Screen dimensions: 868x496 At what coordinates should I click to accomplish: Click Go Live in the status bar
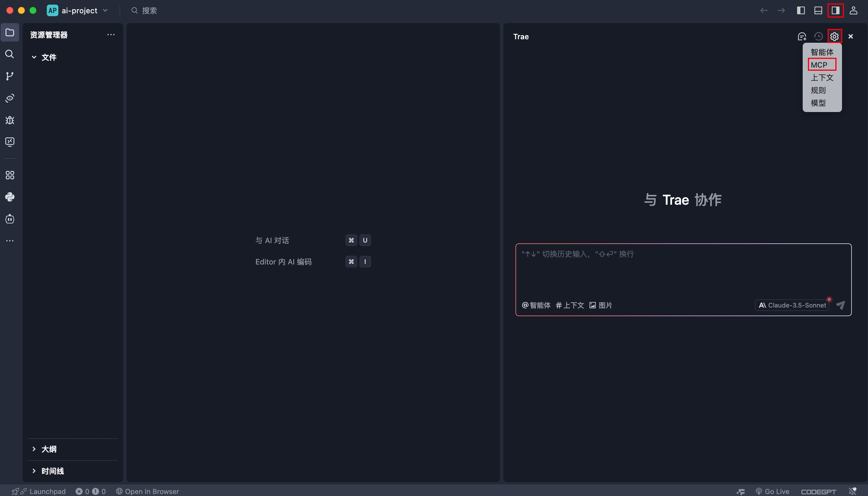tap(773, 491)
